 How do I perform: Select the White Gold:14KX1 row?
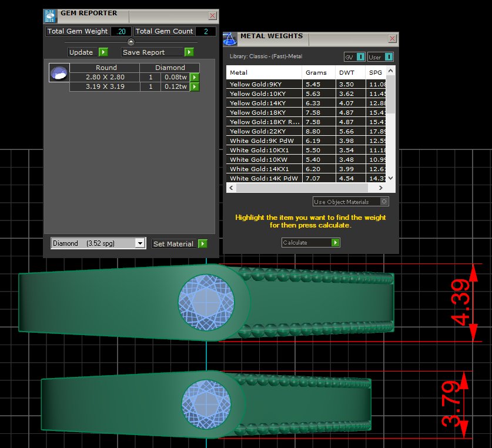306,169
